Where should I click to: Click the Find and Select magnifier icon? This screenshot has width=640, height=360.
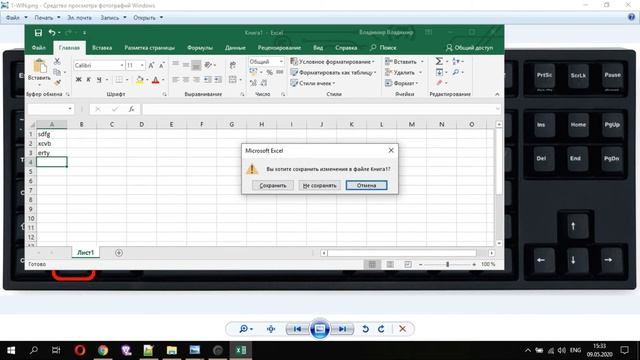[456, 72]
